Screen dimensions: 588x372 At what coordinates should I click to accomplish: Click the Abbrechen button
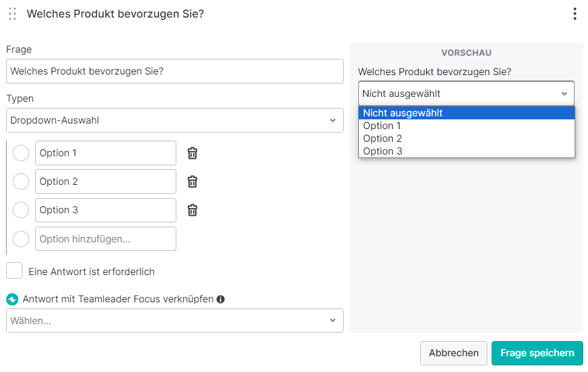coord(453,353)
